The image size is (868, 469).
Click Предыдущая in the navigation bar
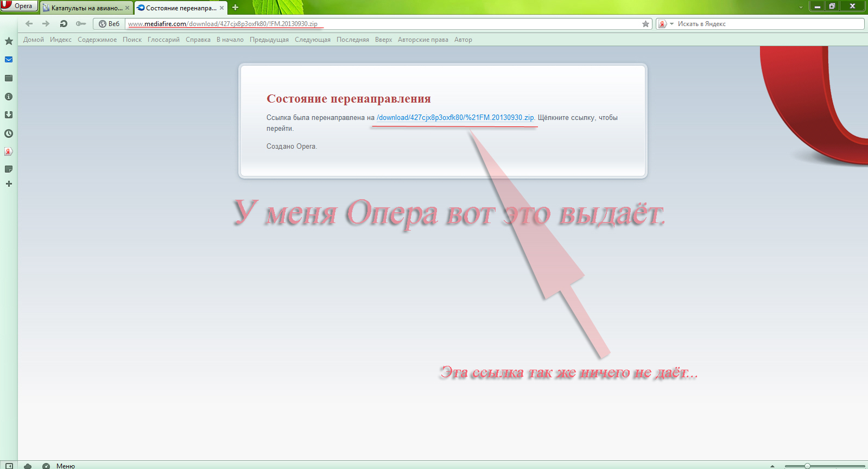pos(269,40)
